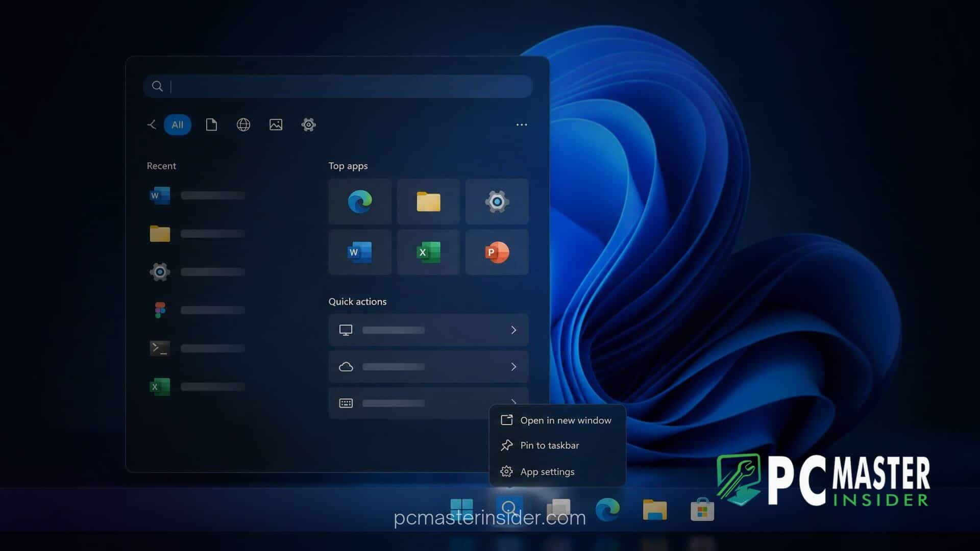Launch Microsoft Edge from Top apps
The image size is (980, 551).
(360, 202)
